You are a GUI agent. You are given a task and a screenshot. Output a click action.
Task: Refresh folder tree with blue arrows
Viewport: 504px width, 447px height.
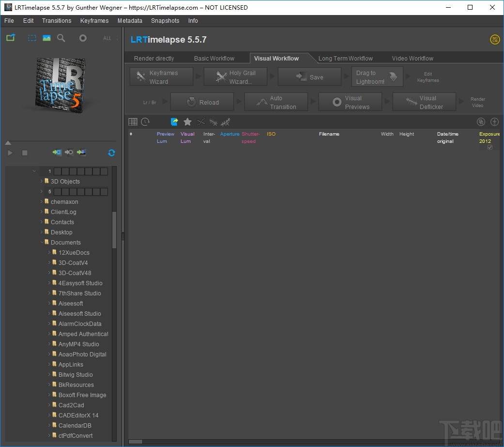[x=111, y=153]
